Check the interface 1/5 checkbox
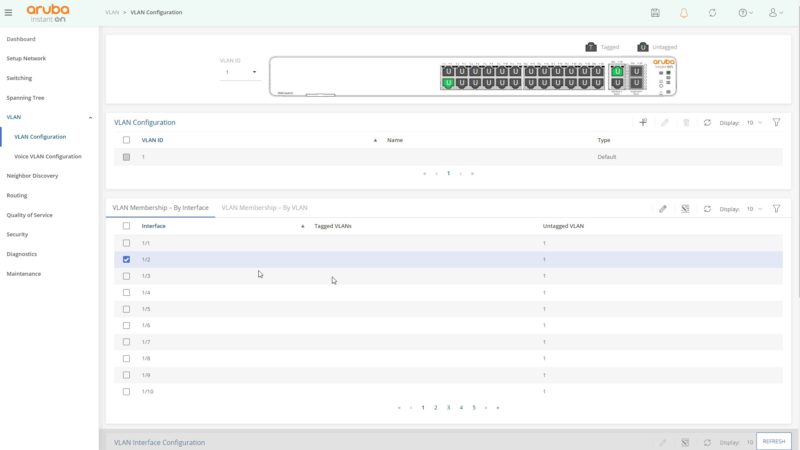 point(126,309)
